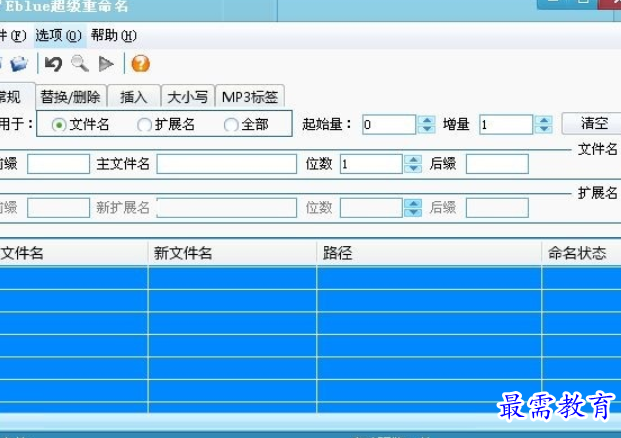Click the extension 后缀 input field

(497, 208)
